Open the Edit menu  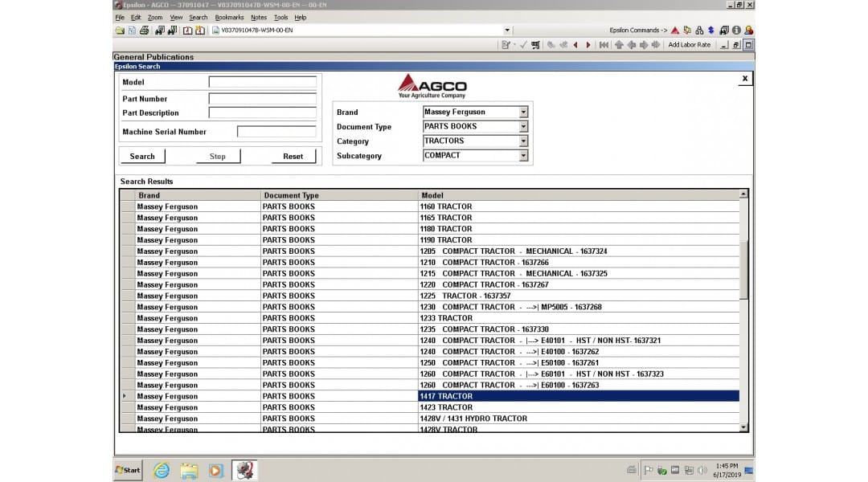point(136,18)
